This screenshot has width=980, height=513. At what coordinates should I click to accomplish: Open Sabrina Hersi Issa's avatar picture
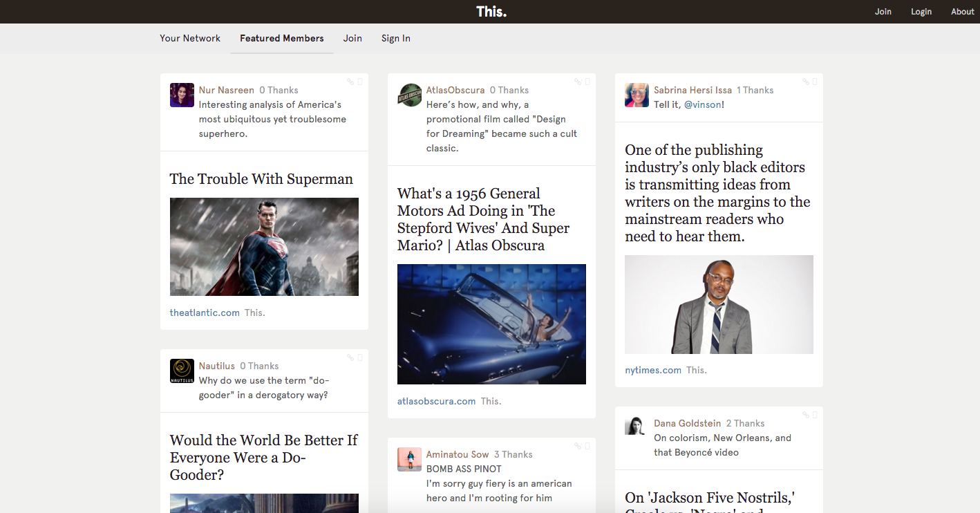pyautogui.click(x=637, y=95)
